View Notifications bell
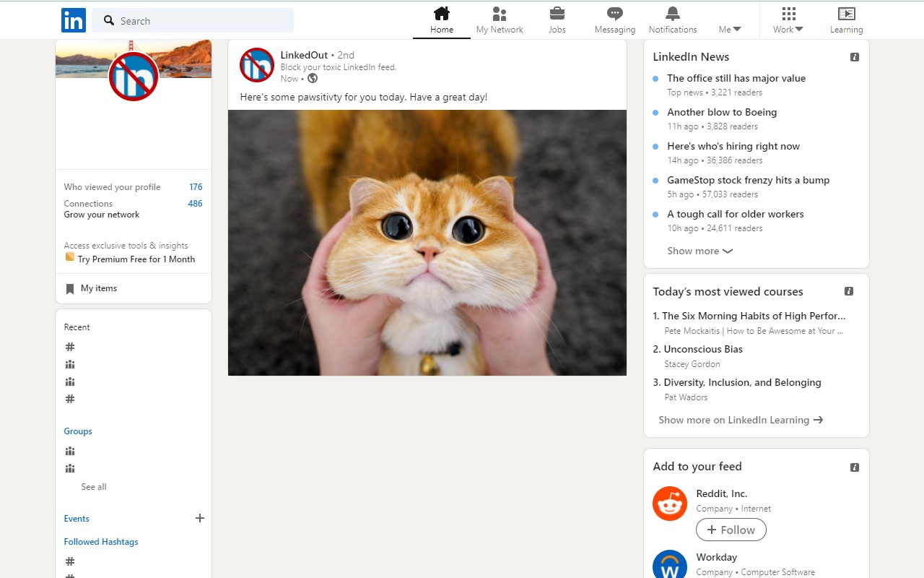Screen dimensions: 924x578 [673, 20]
